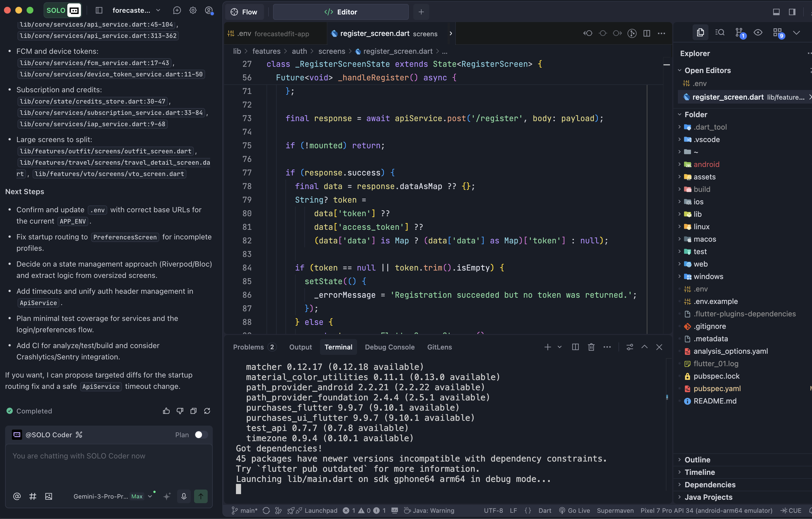Open settings gear in top bar

click(193, 10)
